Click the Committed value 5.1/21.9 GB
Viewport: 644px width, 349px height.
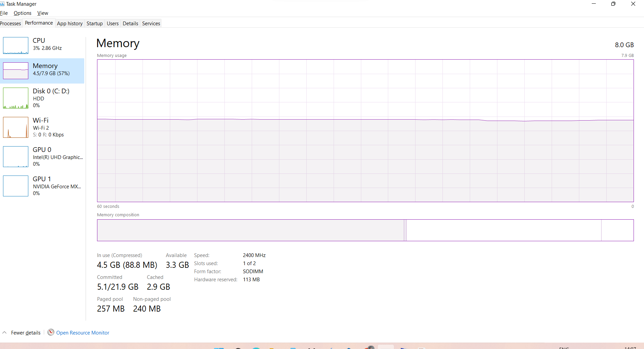click(118, 287)
